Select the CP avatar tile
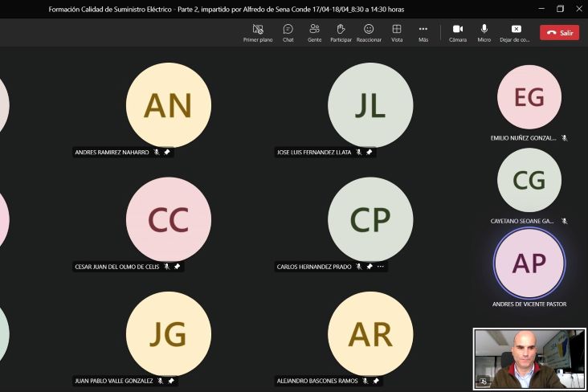588x392 pixels. pyautogui.click(x=370, y=219)
